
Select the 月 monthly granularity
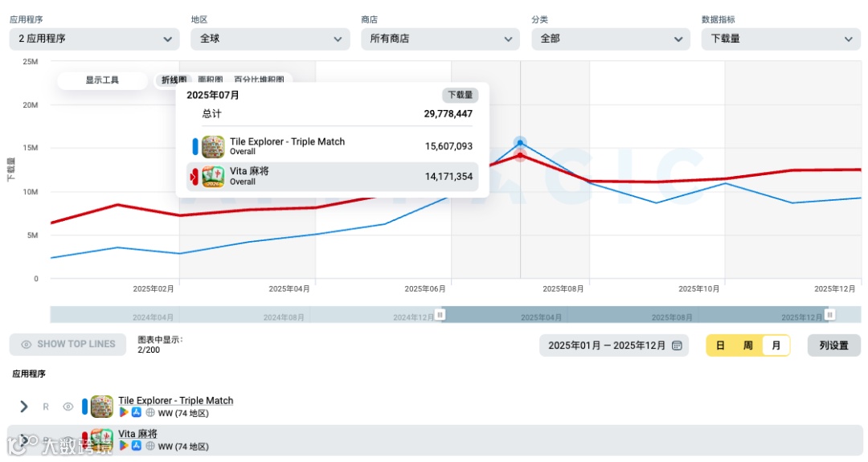click(x=776, y=345)
